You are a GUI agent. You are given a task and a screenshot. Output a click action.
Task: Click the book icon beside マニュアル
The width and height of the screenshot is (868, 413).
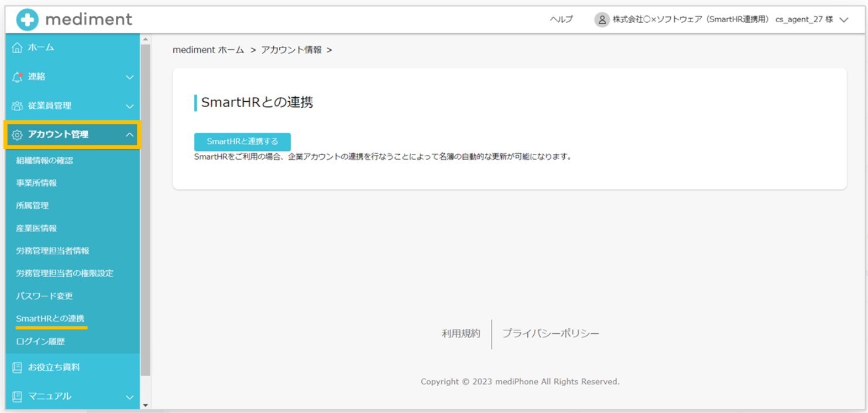pos(18,397)
